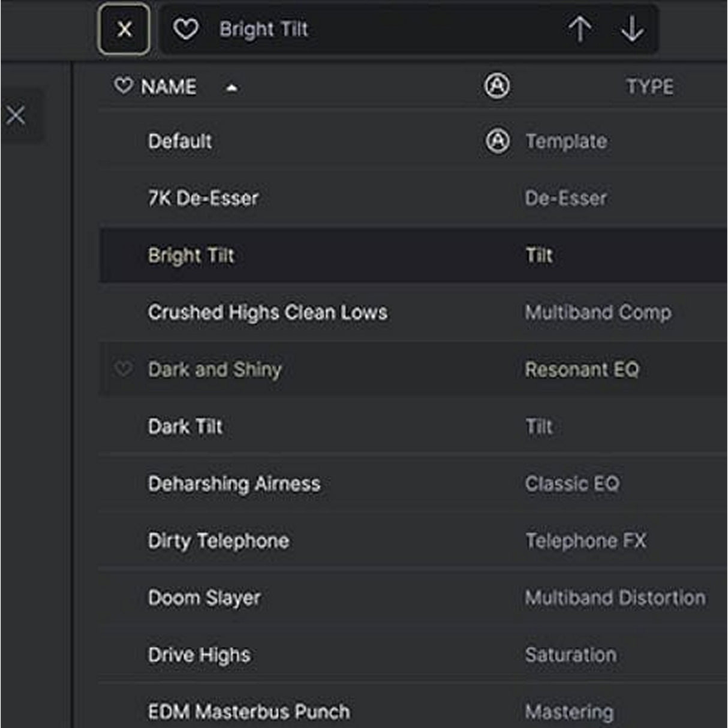This screenshot has height=728, width=728.
Task: Click the X to clear the preset search
Action: tap(124, 29)
